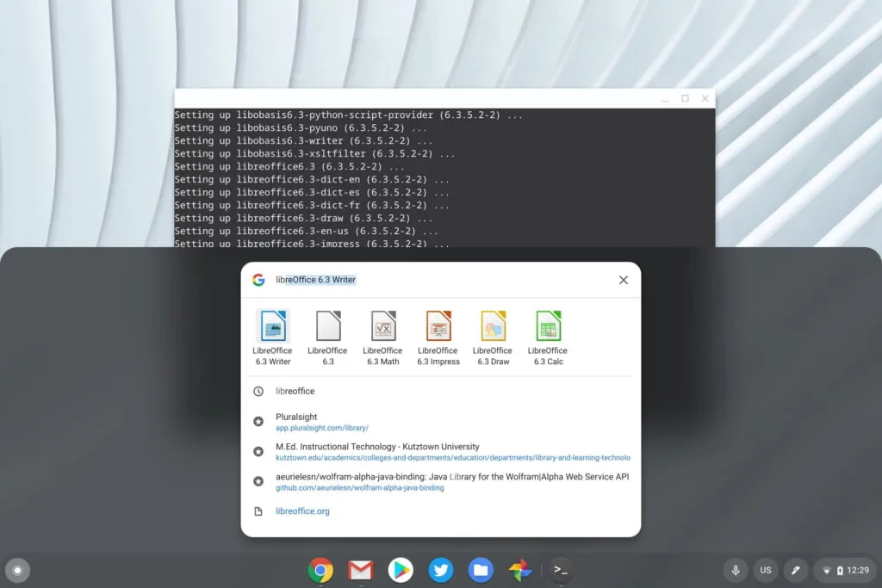Image resolution: width=882 pixels, height=588 pixels.
Task: Mute the microphone in the status tray
Action: point(735,570)
